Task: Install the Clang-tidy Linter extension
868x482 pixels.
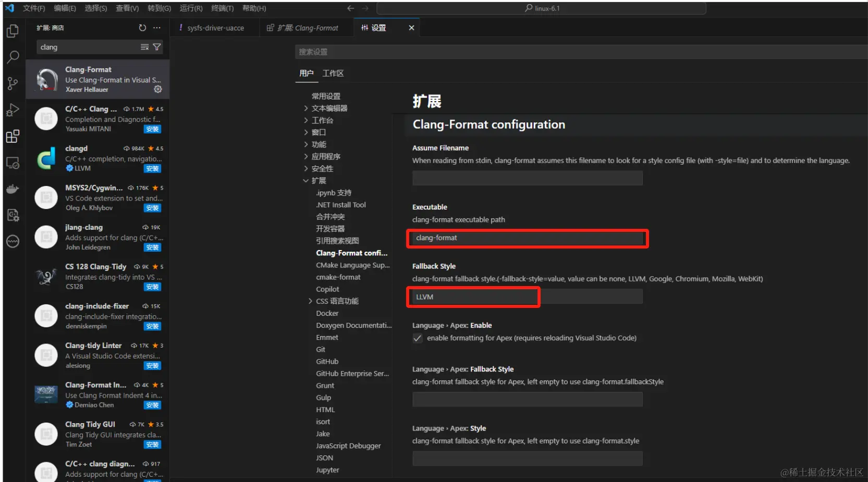Action: tap(153, 366)
